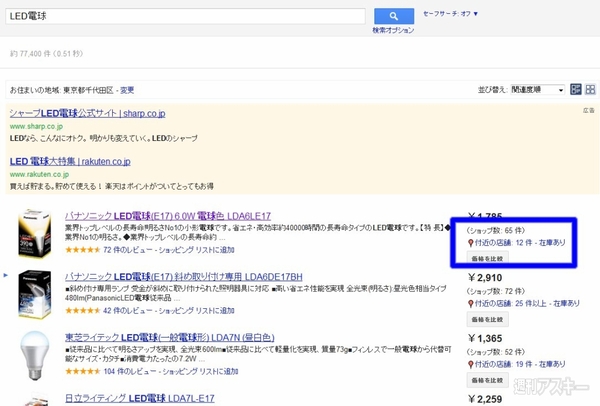Click Toshiba LDA7N bulb thumbnail
600x406 pixels.
[34, 355]
